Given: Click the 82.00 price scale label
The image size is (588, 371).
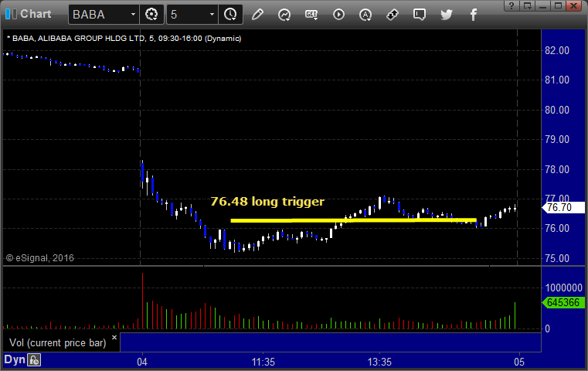Looking at the screenshot, I should (557, 50).
